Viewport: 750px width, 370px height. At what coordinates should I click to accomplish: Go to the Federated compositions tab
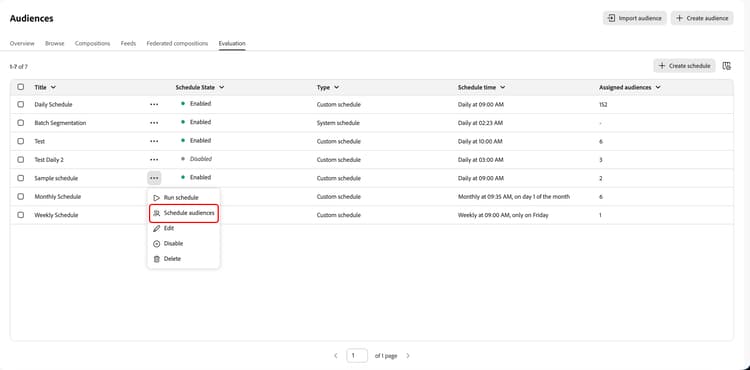177,44
